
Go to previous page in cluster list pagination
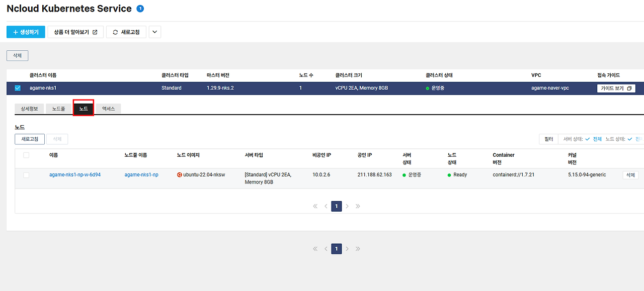(x=326, y=249)
